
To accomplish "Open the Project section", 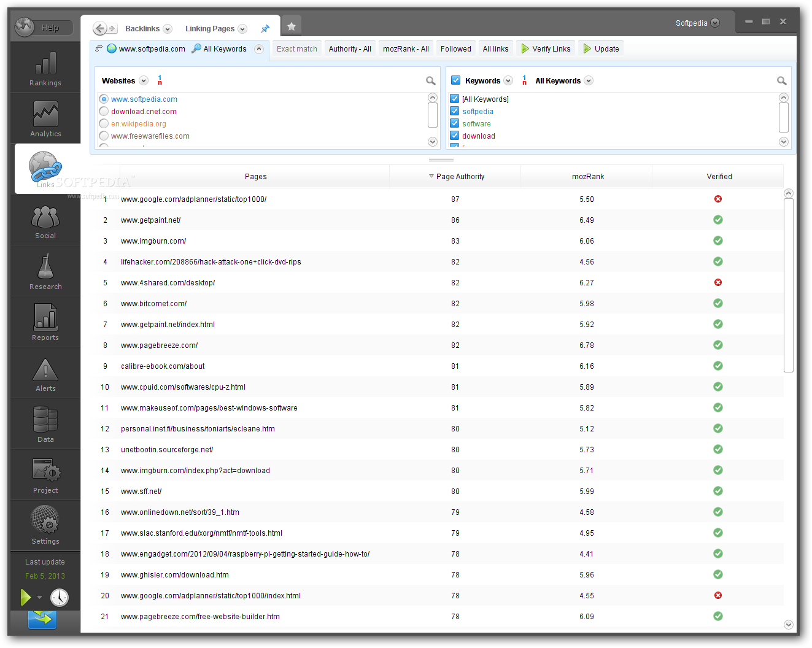I will pos(45,476).
